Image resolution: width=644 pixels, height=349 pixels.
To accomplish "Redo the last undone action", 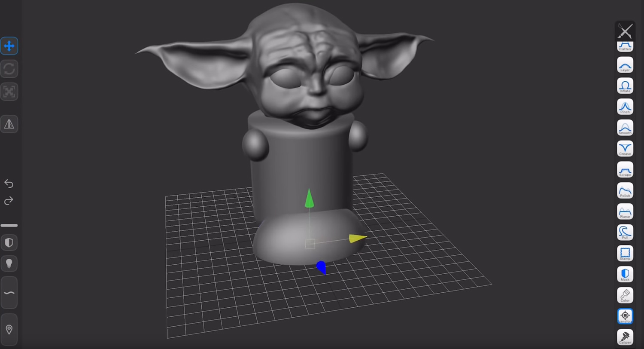I will coord(9,201).
